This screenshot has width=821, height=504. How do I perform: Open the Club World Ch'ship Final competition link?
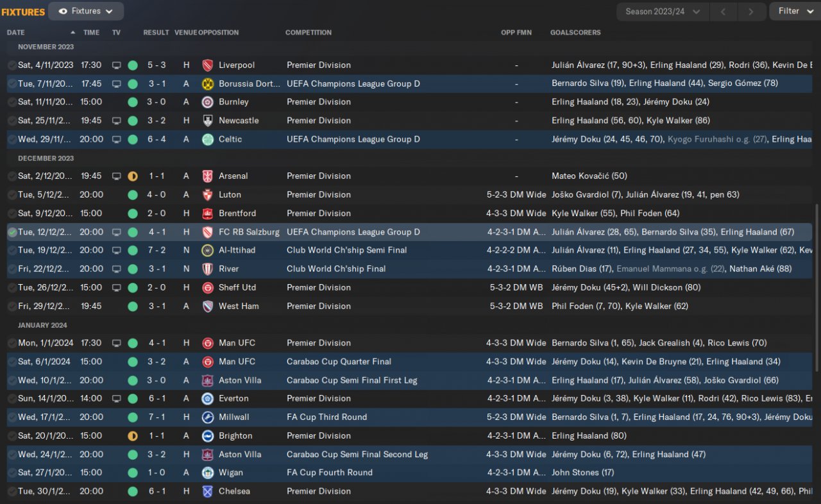336,269
